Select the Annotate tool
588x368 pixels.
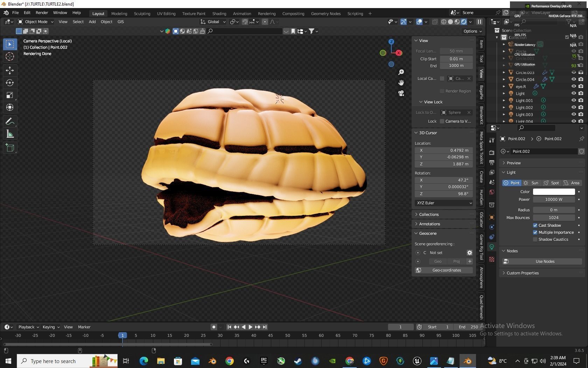coord(10,122)
